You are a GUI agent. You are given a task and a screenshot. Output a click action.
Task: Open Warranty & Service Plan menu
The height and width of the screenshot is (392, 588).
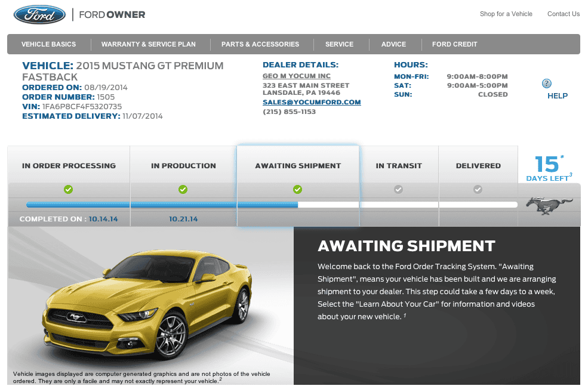coord(149,44)
